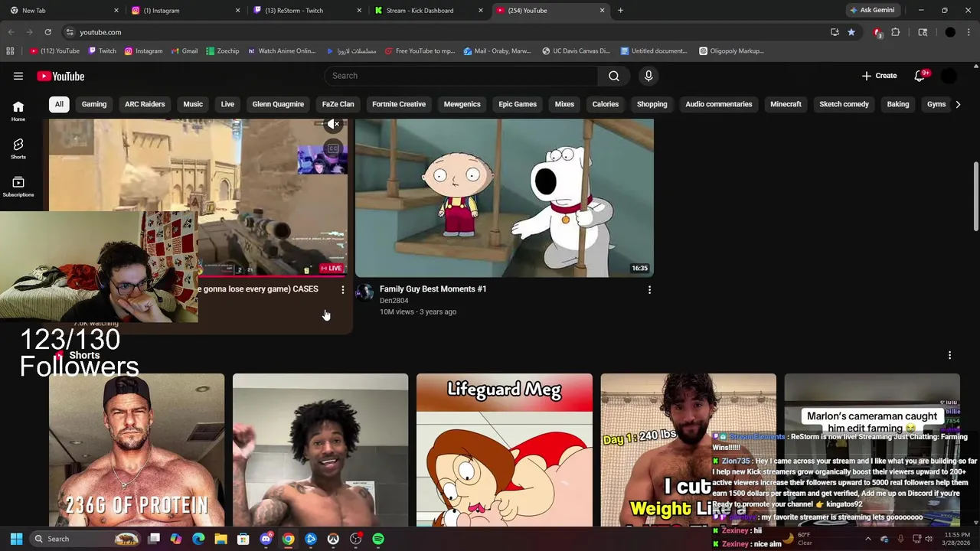Reload the current page

tap(47, 32)
